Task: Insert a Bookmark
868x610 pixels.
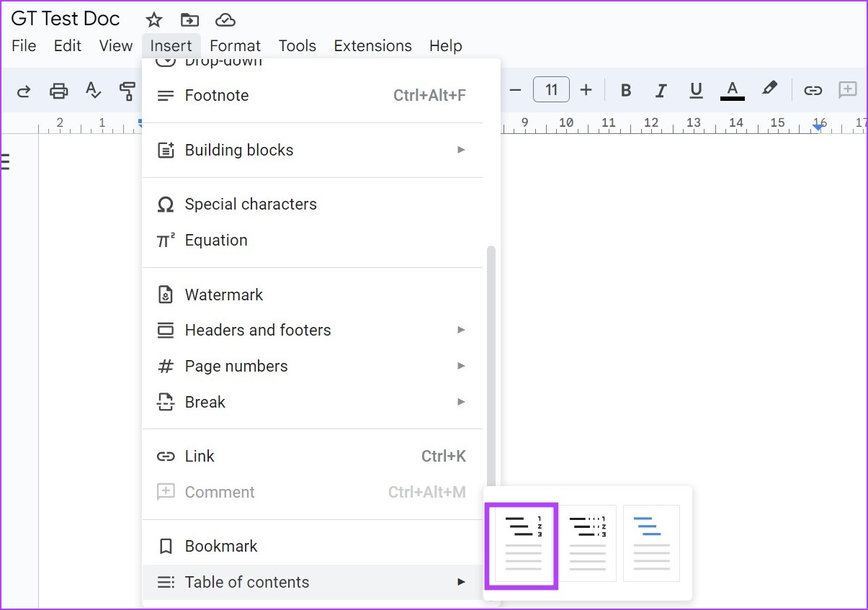Action: point(221,546)
